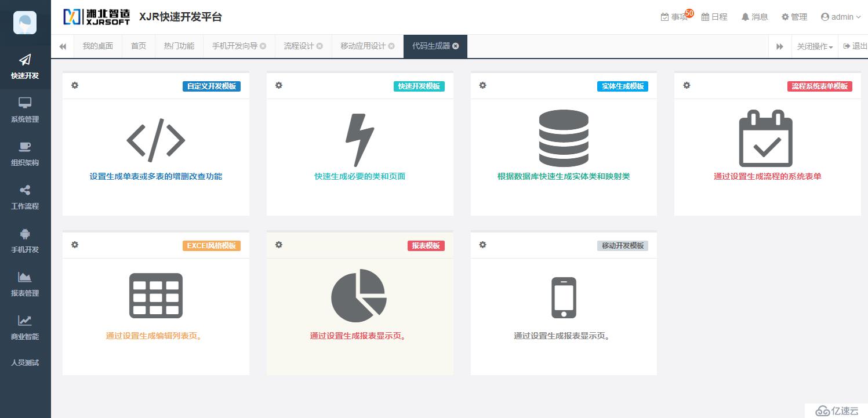868x418 pixels.
Task: Open the 手机开发 sidebar module
Action: click(x=25, y=241)
